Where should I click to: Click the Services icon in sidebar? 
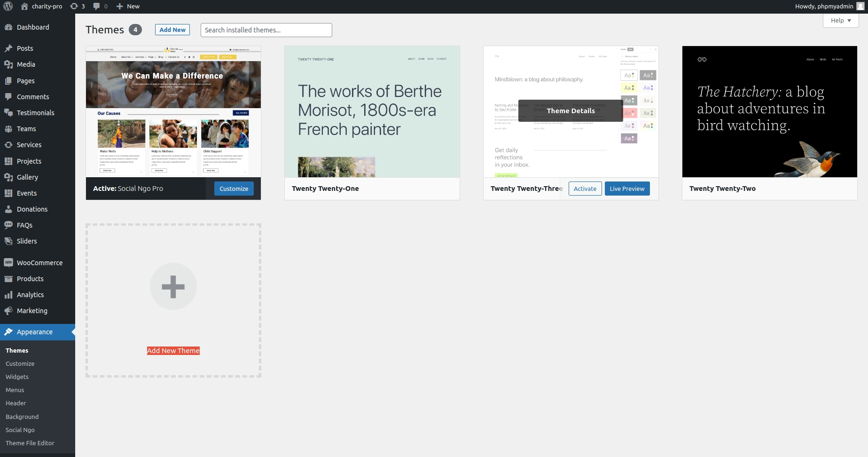pyautogui.click(x=8, y=145)
